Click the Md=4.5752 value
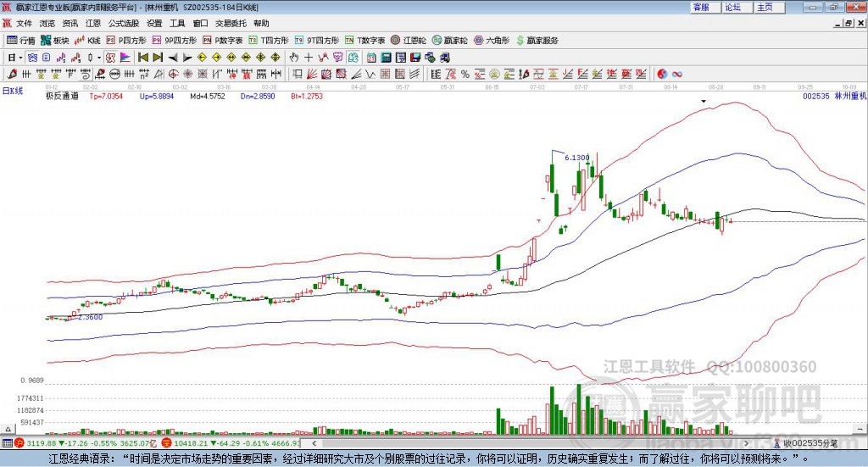 pos(208,97)
